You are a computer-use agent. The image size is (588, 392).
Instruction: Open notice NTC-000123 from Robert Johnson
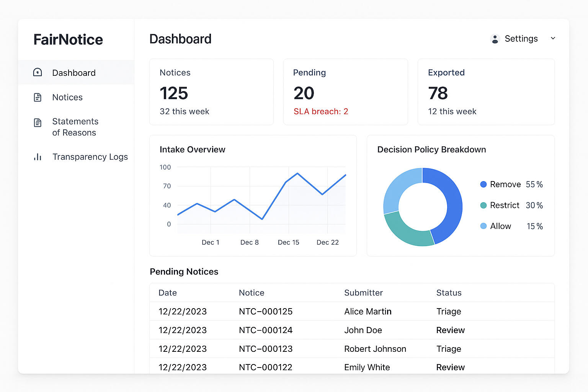tap(265, 349)
